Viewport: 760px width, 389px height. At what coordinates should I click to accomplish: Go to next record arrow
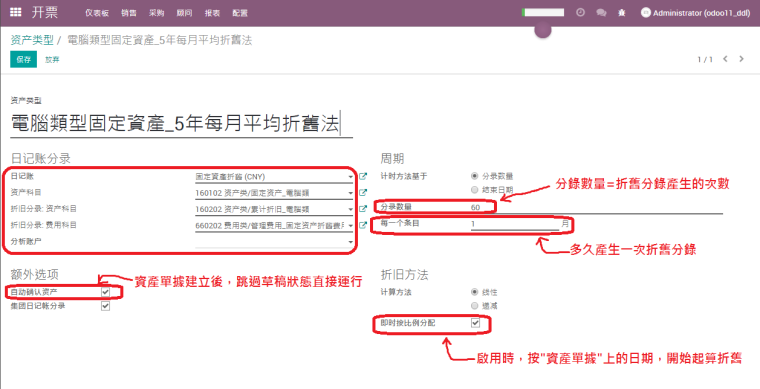coord(742,59)
